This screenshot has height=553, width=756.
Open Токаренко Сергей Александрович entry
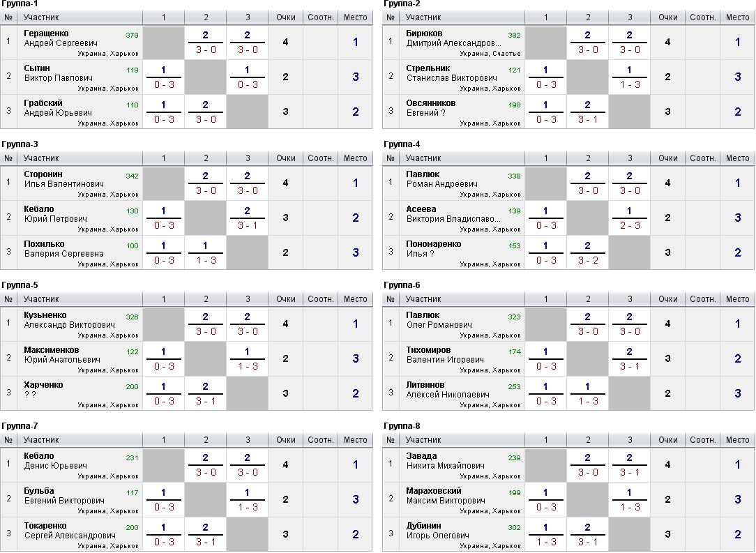click(70, 531)
